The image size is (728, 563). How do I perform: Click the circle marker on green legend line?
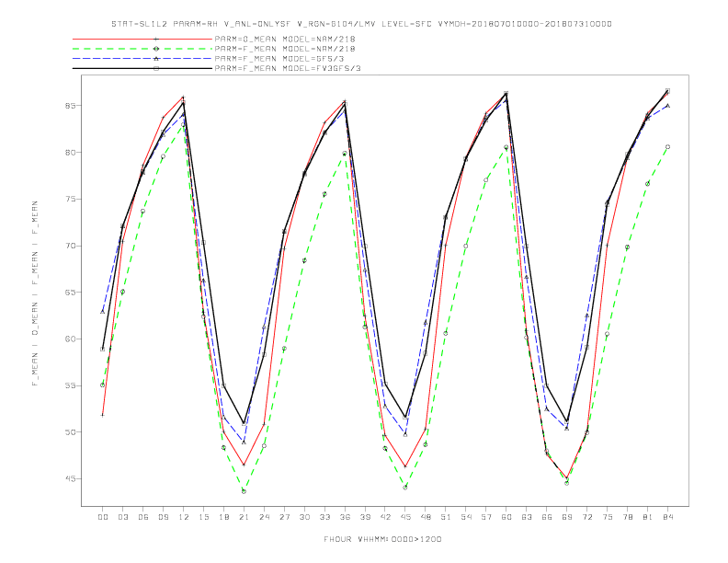coord(156,49)
